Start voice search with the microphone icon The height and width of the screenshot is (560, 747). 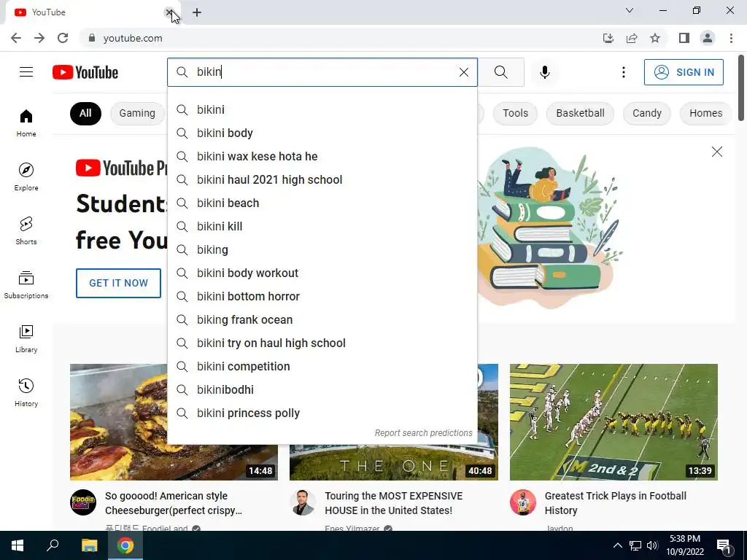pos(544,72)
